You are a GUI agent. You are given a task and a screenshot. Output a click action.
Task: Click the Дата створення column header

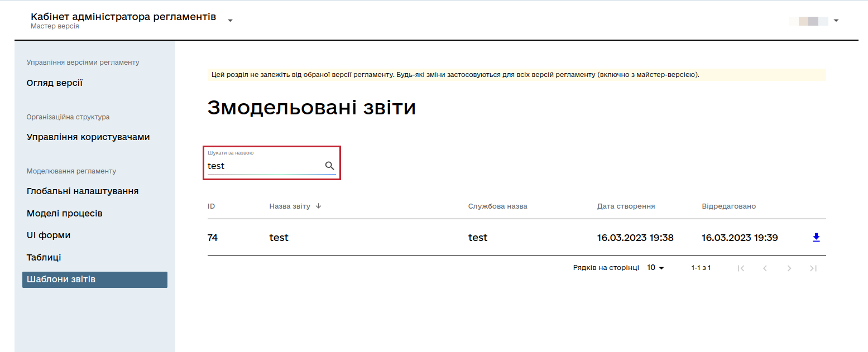pos(626,206)
